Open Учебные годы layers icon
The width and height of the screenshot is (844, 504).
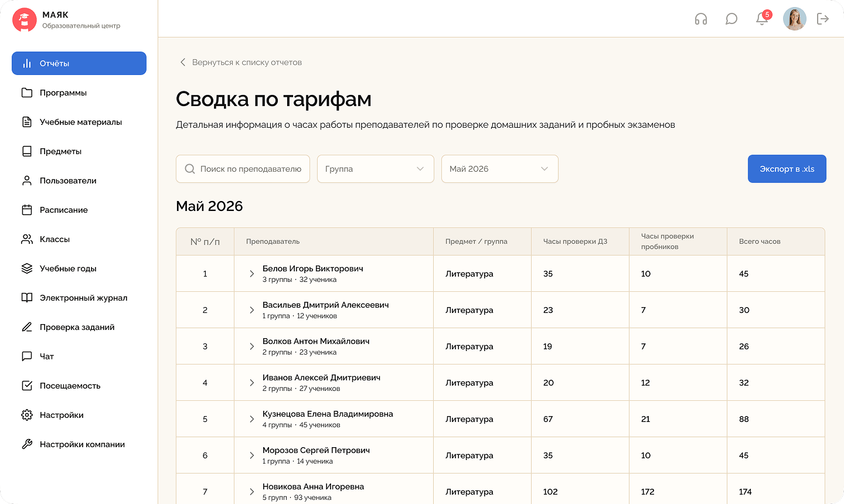(x=27, y=268)
